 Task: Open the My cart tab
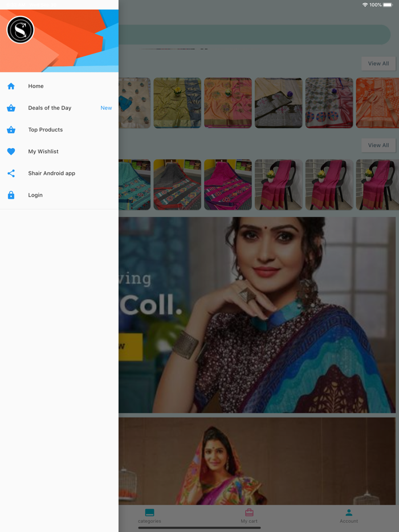249,515
